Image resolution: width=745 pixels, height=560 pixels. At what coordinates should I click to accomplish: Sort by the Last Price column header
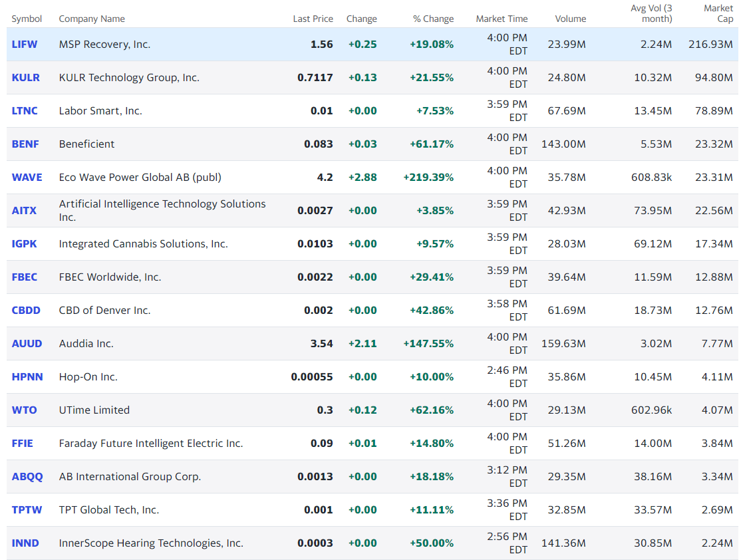pos(313,19)
